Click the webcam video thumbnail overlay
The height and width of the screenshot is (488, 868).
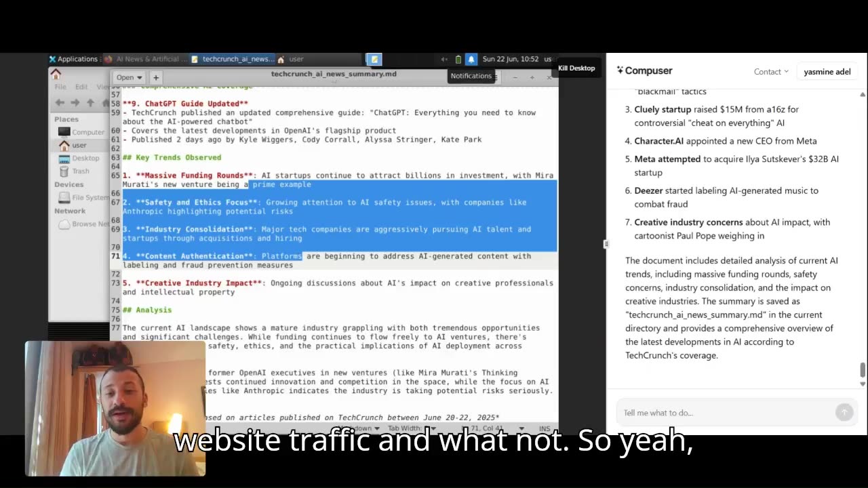(x=115, y=408)
